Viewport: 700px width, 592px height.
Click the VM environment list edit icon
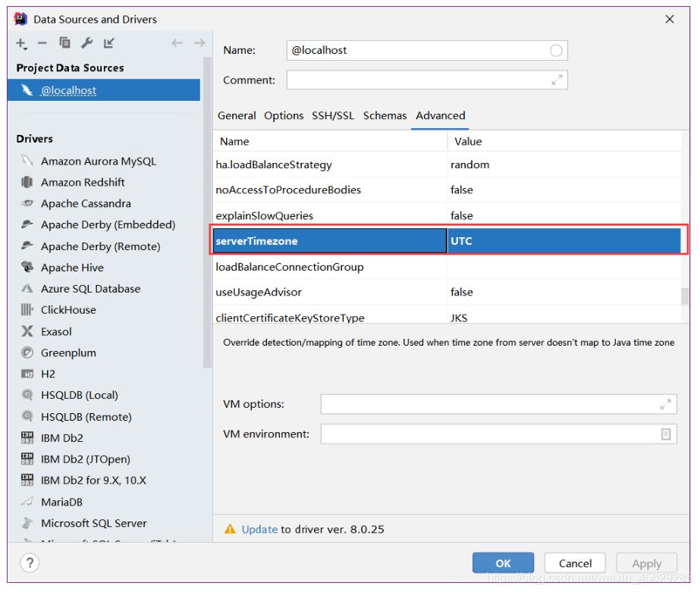point(666,434)
